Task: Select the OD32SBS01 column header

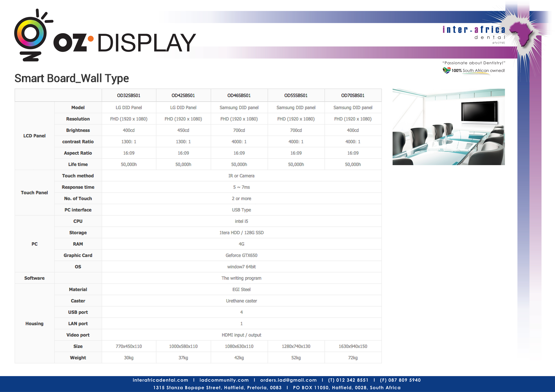Action: tap(129, 95)
